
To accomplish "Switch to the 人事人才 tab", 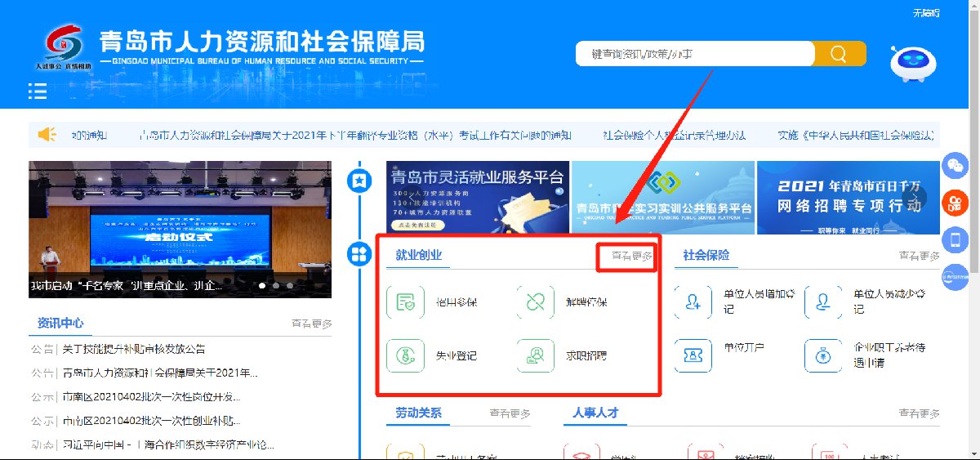I will (x=595, y=413).
